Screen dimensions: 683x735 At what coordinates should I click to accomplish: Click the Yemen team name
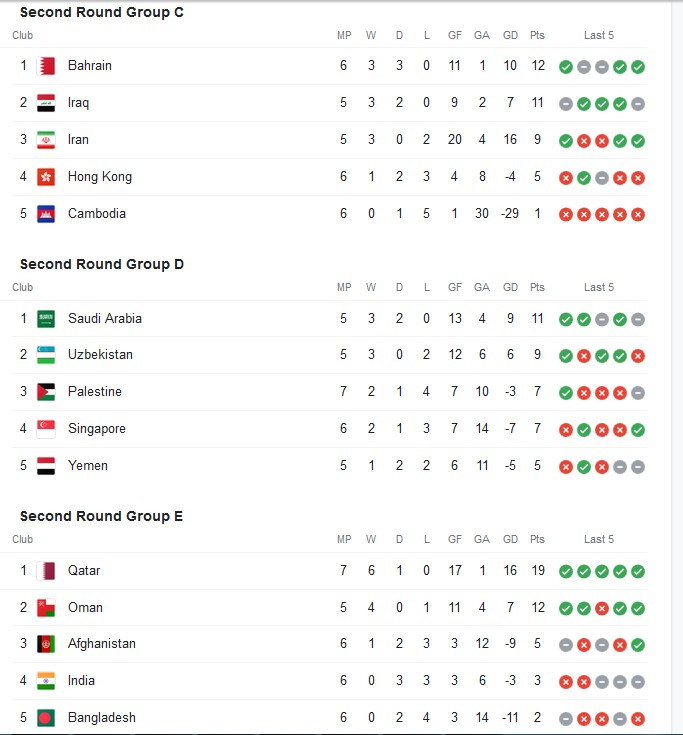[x=88, y=465]
